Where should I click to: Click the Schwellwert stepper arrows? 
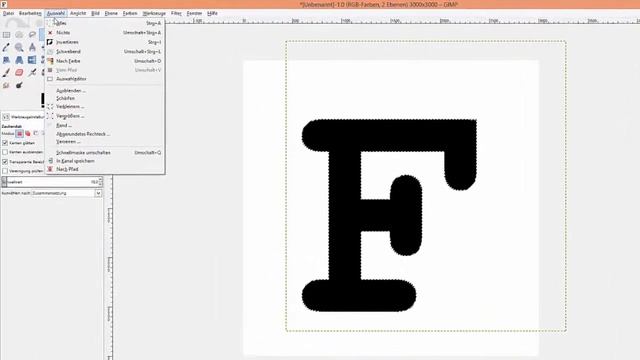100,182
